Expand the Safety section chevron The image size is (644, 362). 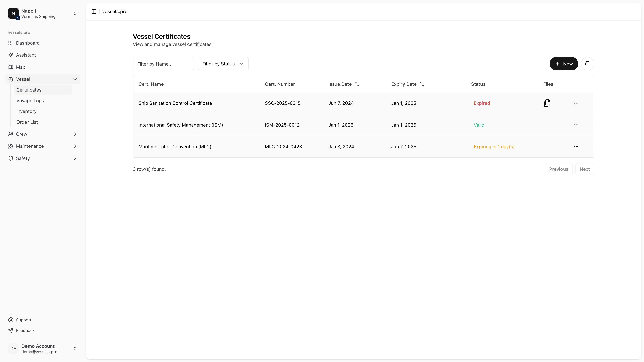(x=75, y=158)
